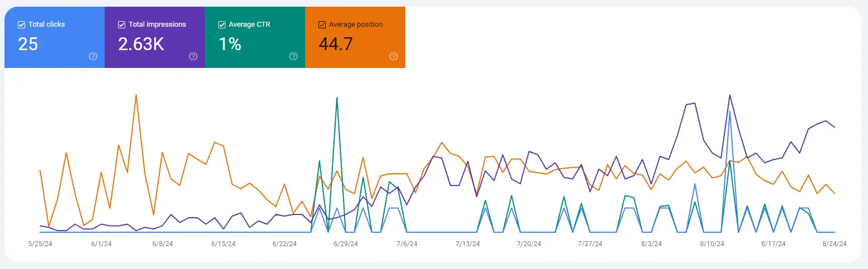Untick the Average position checkbox
Screen dimensions: 868x269
pyautogui.click(x=322, y=25)
